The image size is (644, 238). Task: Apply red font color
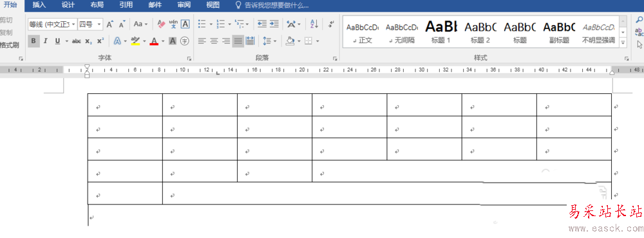154,41
